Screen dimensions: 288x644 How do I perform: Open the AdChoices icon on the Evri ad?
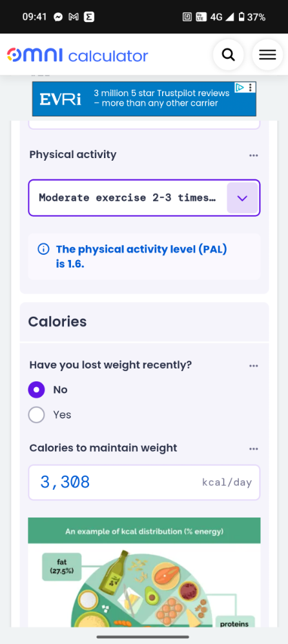click(x=240, y=87)
